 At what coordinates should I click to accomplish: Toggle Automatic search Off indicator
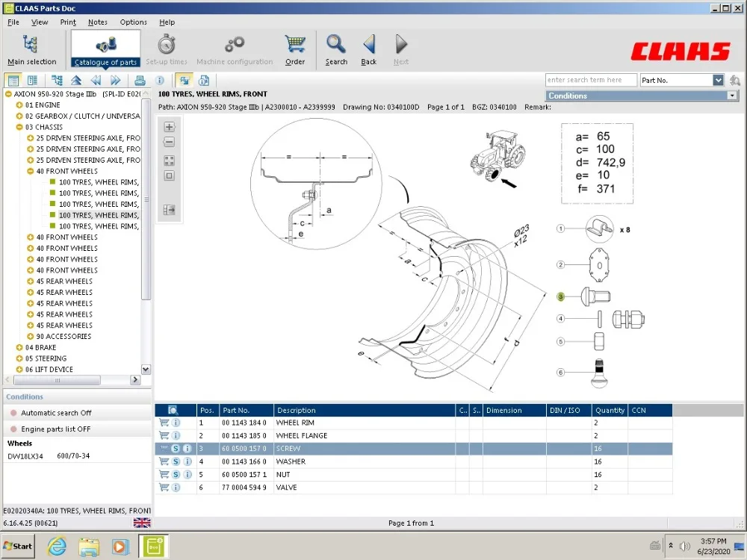click(x=13, y=413)
